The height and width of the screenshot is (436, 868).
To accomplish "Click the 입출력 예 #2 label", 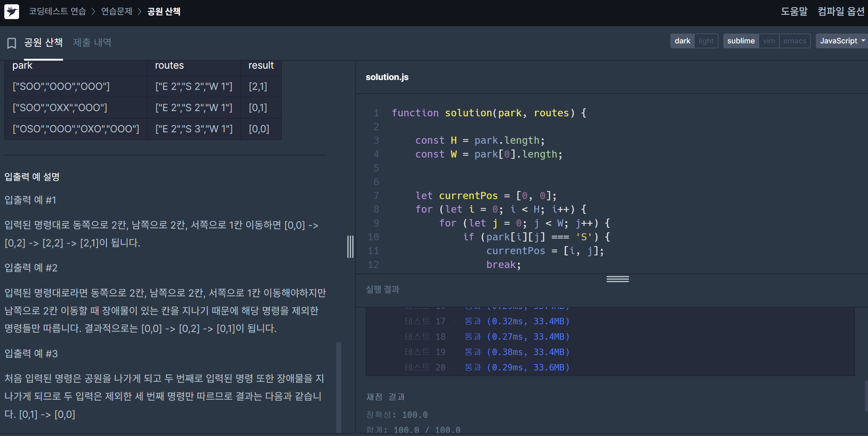I will click(31, 268).
